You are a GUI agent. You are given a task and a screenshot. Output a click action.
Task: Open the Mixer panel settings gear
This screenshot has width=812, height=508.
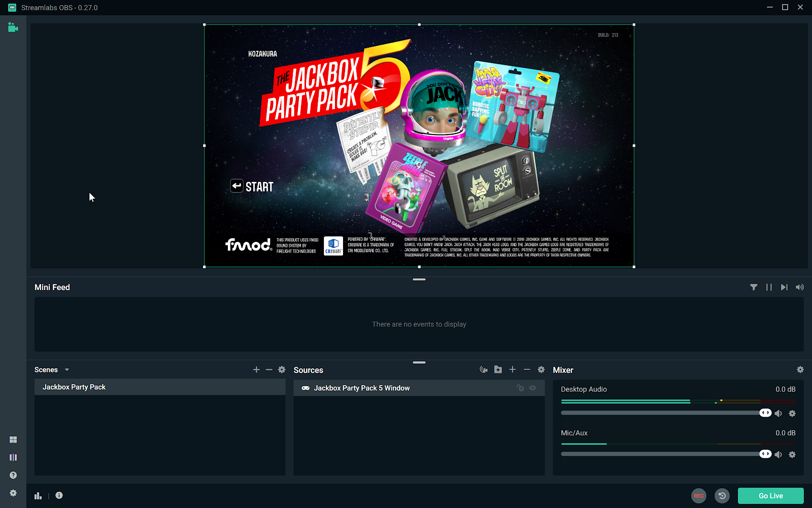[x=800, y=370]
